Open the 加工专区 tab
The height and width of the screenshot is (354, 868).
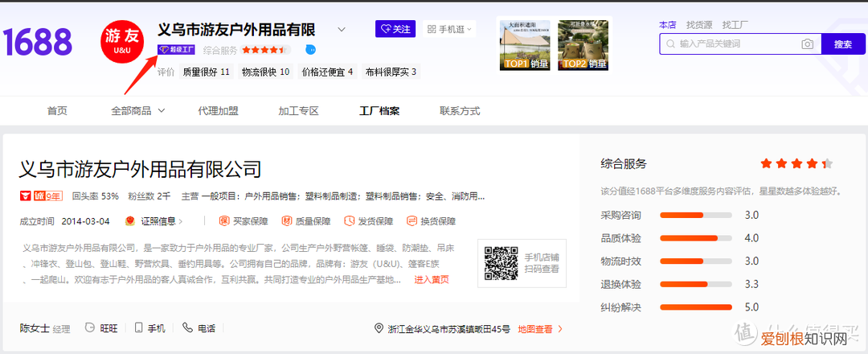point(299,111)
